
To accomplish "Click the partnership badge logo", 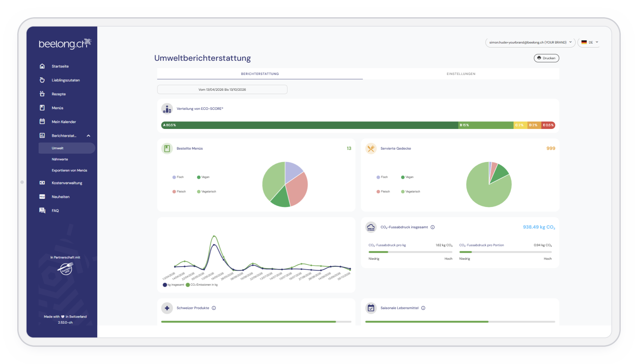I will pyautogui.click(x=65, y=268).
